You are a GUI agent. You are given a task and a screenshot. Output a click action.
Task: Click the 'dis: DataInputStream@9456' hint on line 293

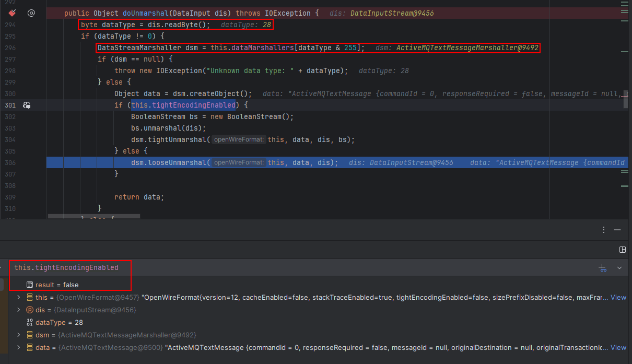[x=382, y=13]
